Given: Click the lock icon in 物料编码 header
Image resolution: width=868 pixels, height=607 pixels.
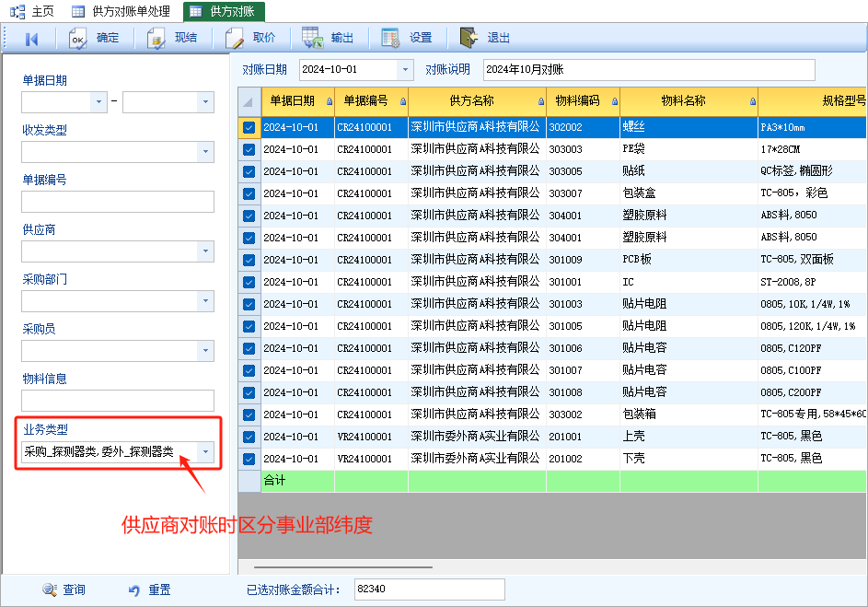Looking at the screenshot, I should [615, 101].
